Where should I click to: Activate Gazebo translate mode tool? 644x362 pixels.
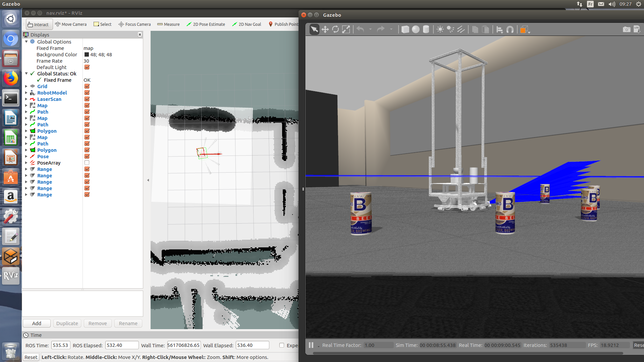(325, 29)
